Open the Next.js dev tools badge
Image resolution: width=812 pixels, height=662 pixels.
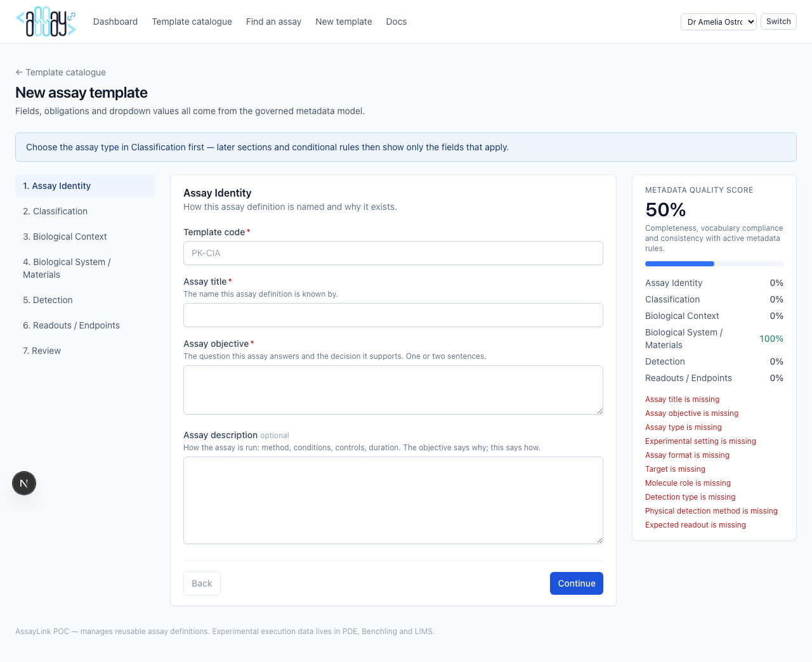coord(24,483)
